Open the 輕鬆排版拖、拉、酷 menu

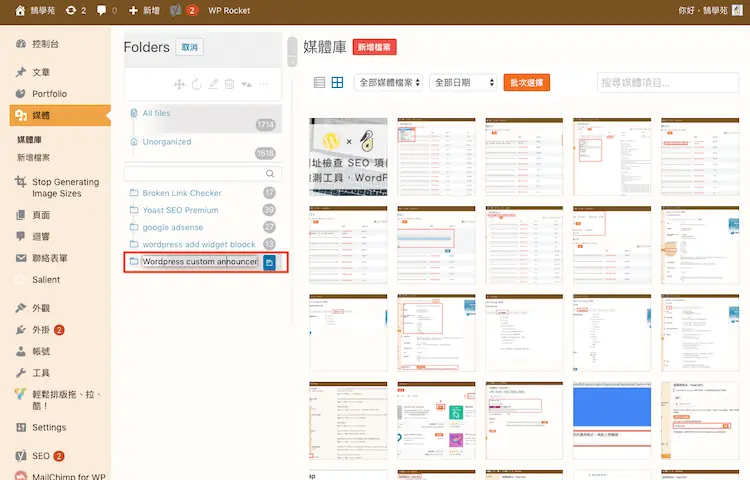click(60, 400)
